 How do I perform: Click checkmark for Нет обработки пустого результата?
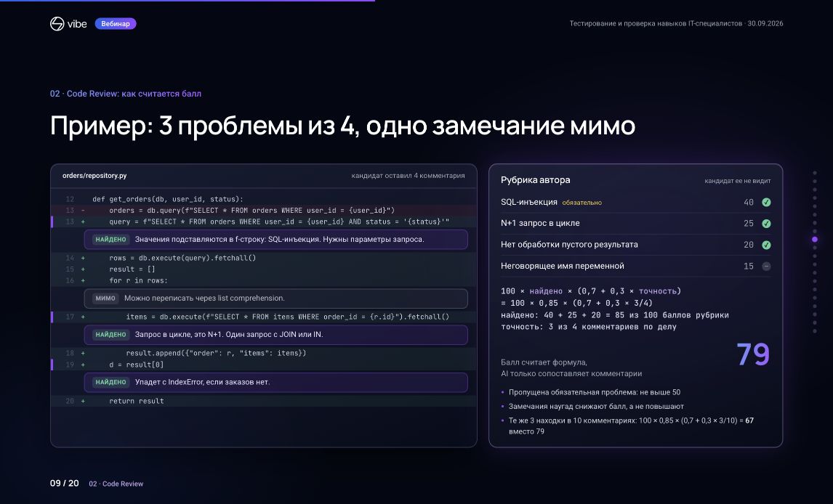pos(766,245)
